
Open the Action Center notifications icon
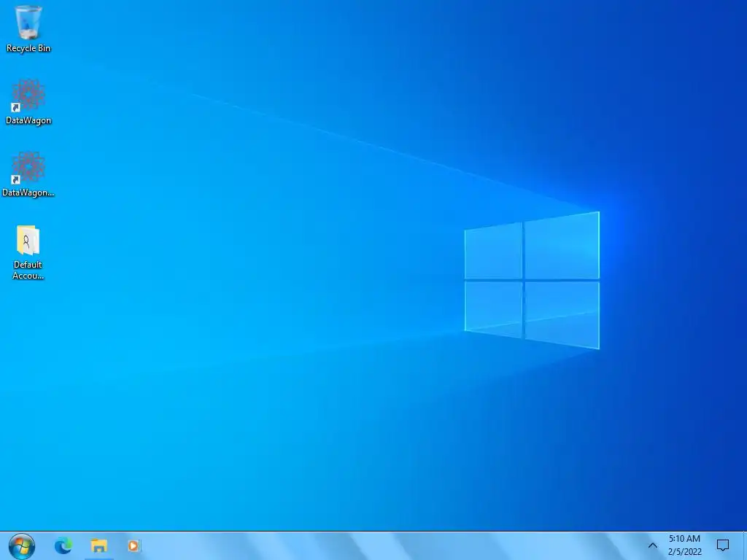coord(723,545)
